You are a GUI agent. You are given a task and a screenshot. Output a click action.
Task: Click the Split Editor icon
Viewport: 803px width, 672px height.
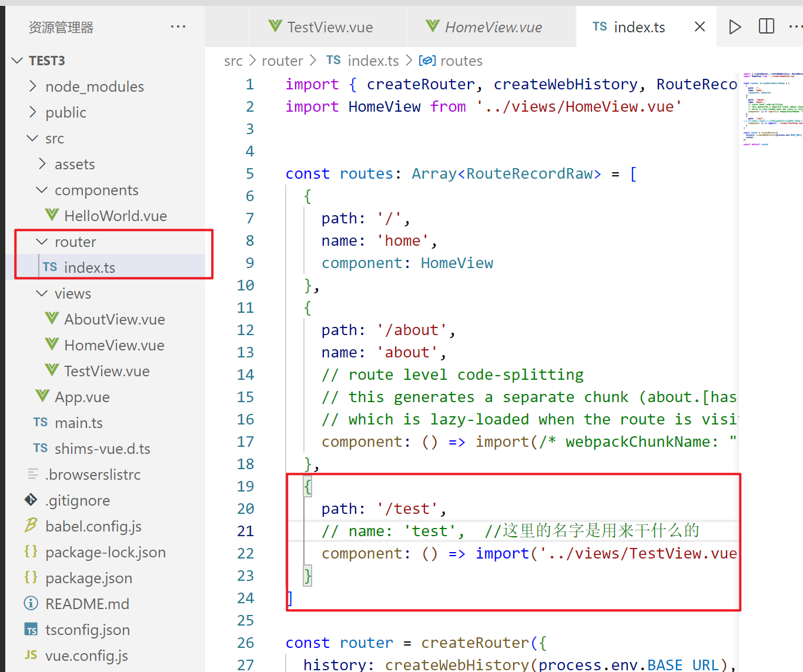(767, 26)
